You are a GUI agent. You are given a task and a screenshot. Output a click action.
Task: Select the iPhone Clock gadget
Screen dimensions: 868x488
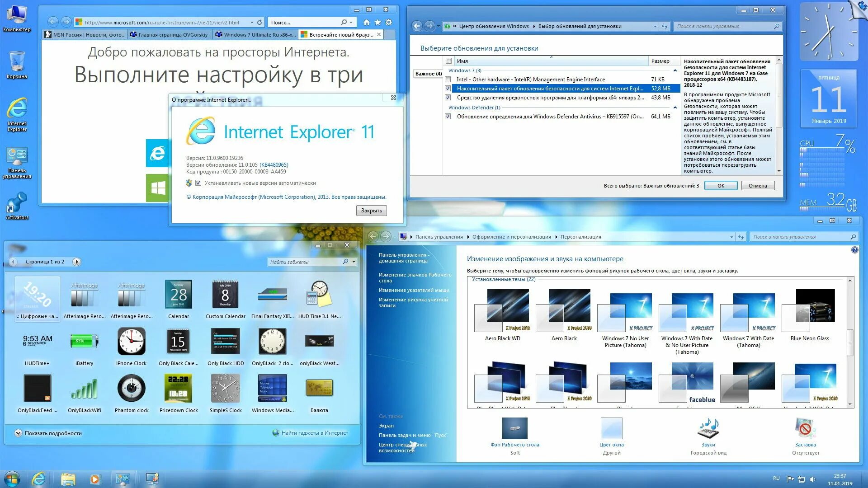coord(131,342)
